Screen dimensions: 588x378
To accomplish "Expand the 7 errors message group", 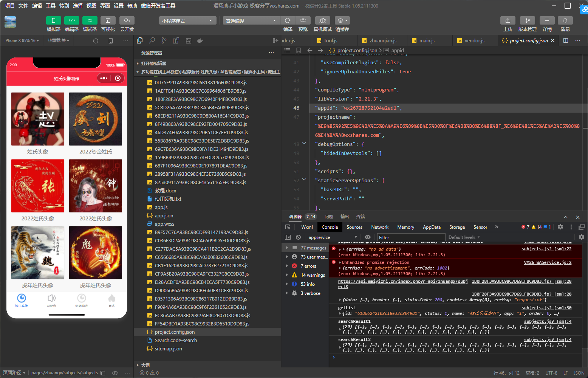I will click(x=287, y=266).
